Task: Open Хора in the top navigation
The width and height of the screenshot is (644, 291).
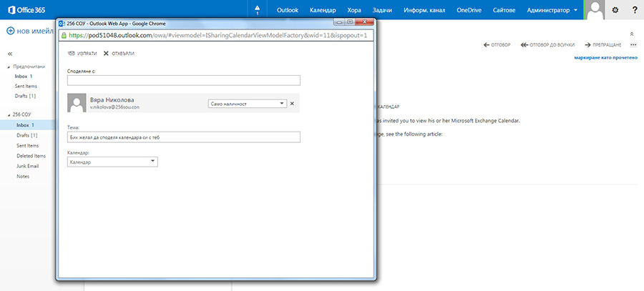Action: point(354,10)
